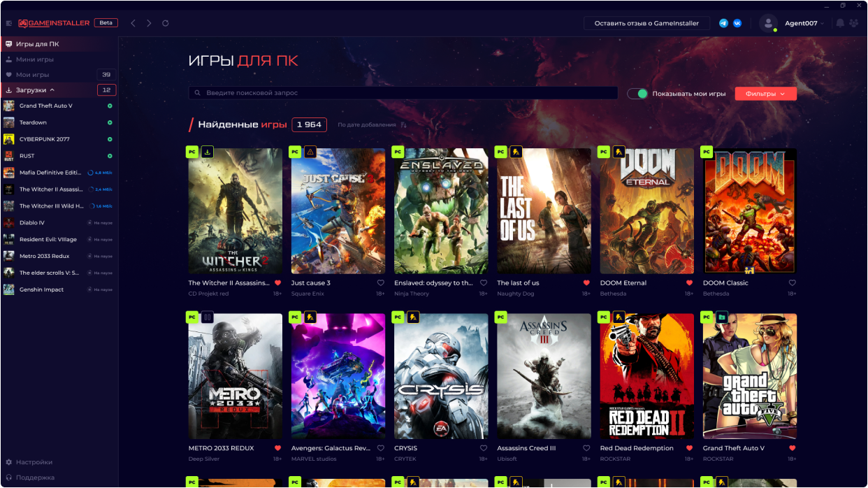Go back with the left arrow

pyautogui.click(x=133, y=23)
